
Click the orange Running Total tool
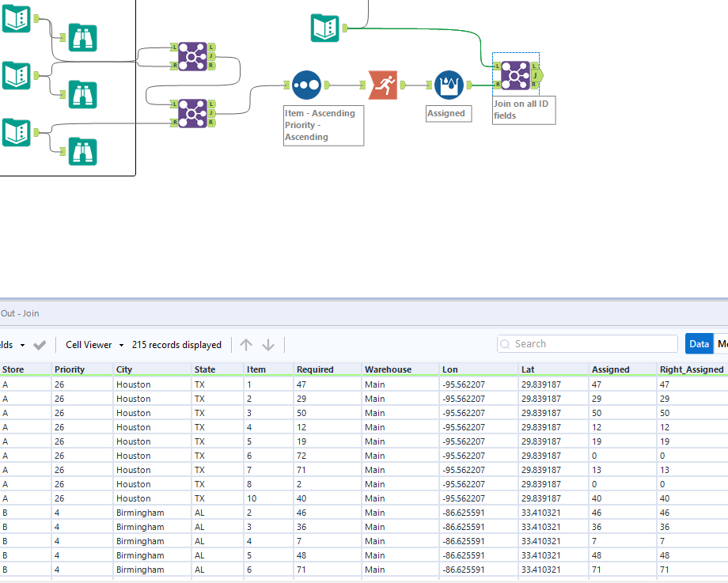[x=381, y=85]
